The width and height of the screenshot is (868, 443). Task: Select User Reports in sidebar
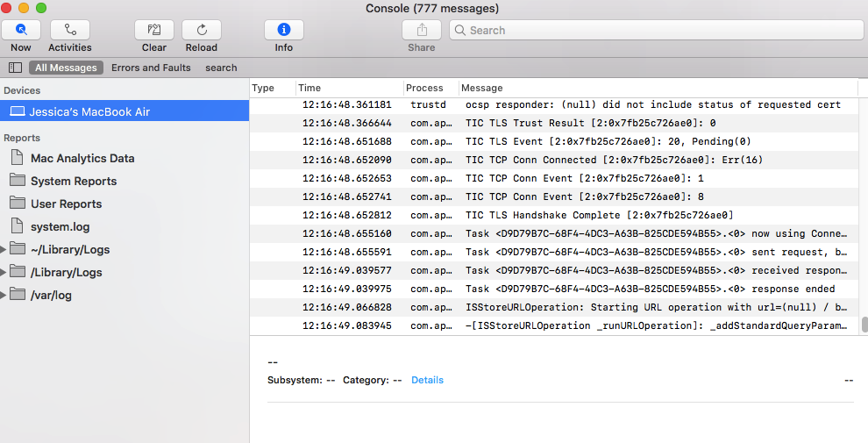[67, 204]
